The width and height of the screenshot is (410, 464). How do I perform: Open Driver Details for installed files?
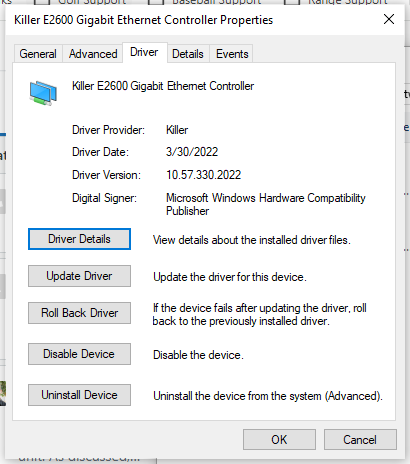pyautogui.click(x=79, y=239)
